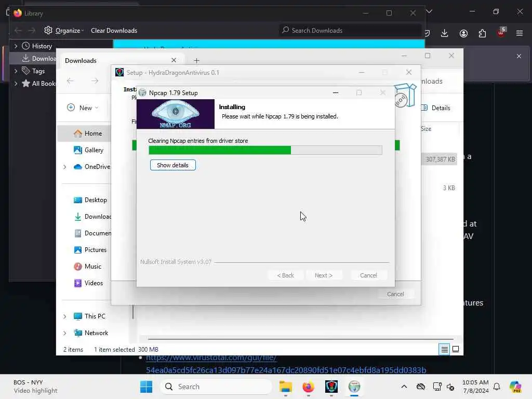Select Network in Explorer sidebar
Screen dimensions: 532x399
coord(91,333)
